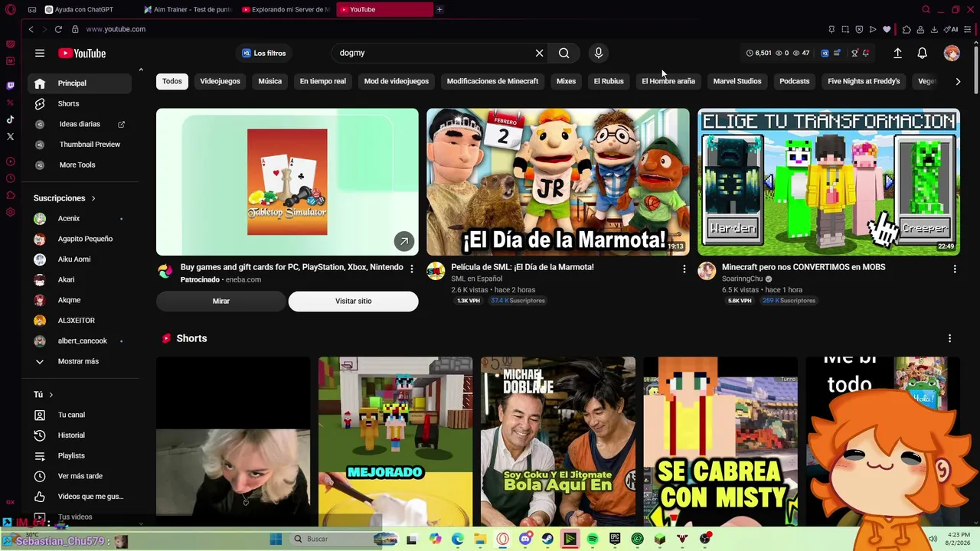980x551 pixels.
Task: Open TikTok in Opera sidebar
Action: (10, 119)
